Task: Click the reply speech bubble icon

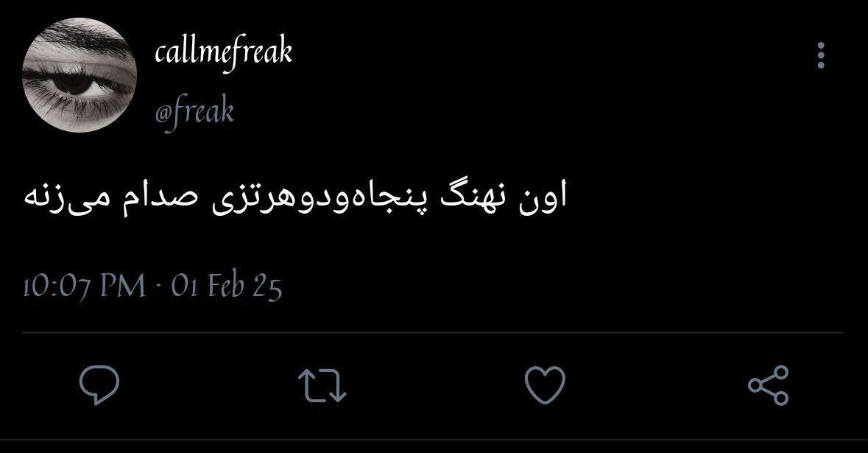Action: (99, 385)
